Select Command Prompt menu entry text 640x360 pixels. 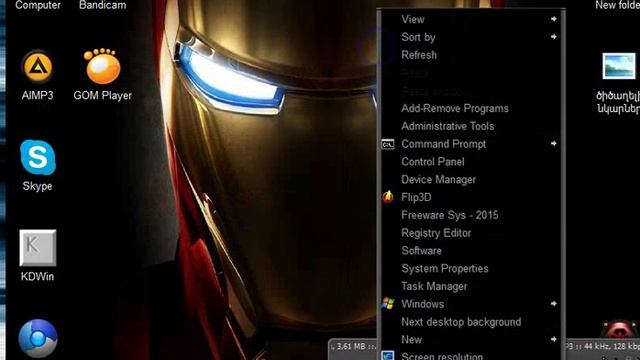[x=444, y=144]
